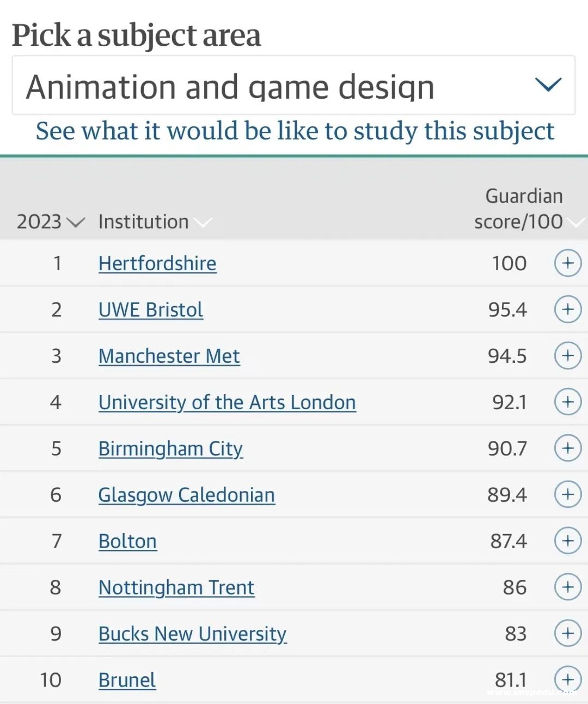
Task: Select the score 94.5 cell
Action: click(507, 356)
